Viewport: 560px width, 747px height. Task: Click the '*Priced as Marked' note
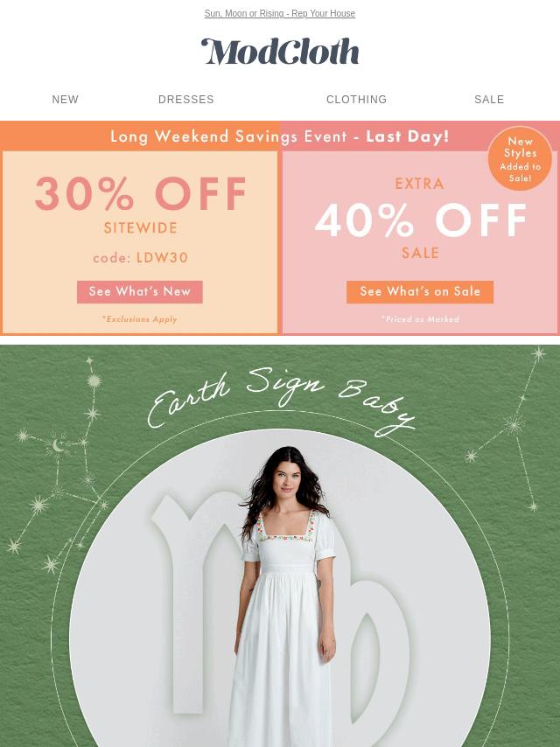(420, 319)
